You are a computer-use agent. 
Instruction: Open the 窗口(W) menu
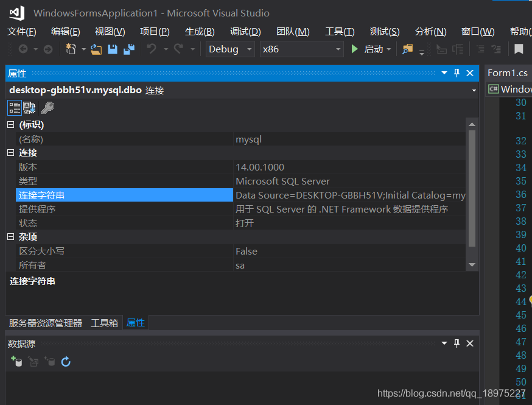click(x=478, y=32)
